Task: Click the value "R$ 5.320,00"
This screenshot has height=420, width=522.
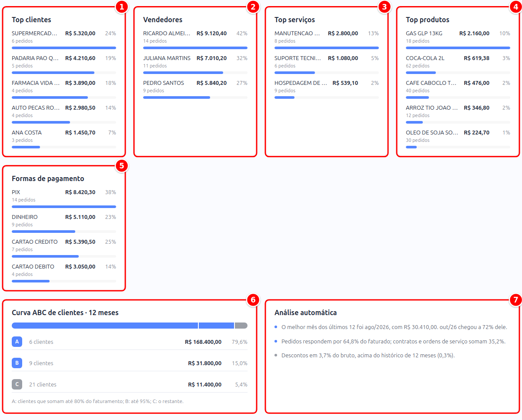Action: click(80, 34)
